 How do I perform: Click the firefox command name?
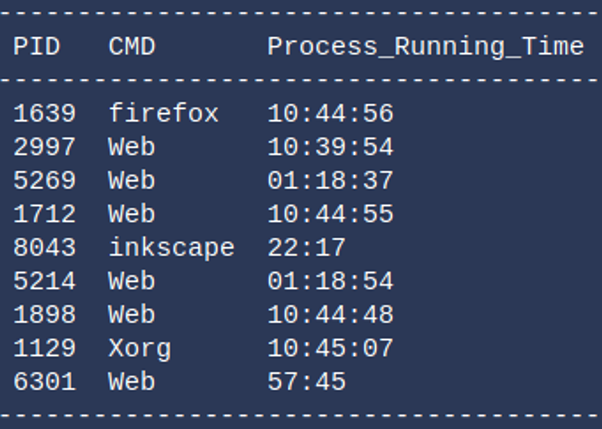[x=163, y=114]
